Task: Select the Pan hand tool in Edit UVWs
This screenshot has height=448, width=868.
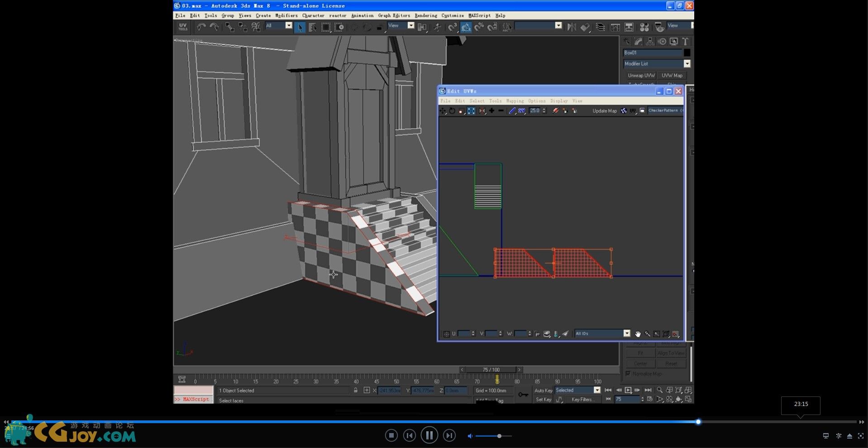Action: point(638,334)
